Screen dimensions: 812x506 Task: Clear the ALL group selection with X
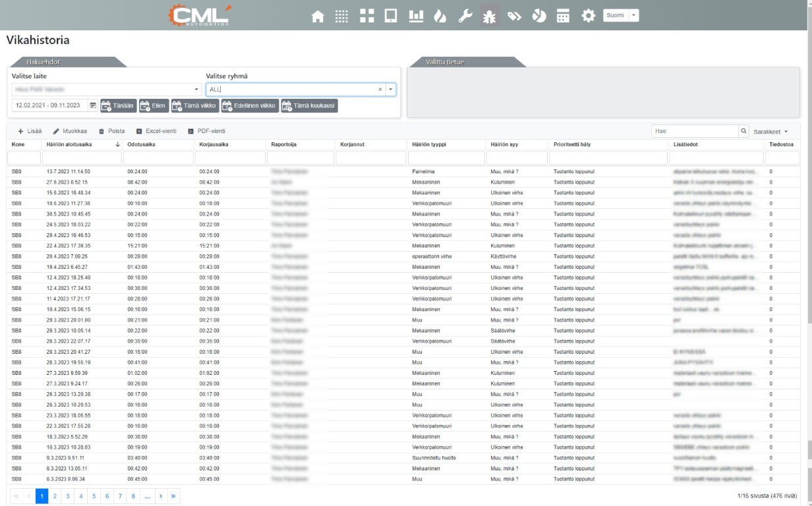pos(380,90)
